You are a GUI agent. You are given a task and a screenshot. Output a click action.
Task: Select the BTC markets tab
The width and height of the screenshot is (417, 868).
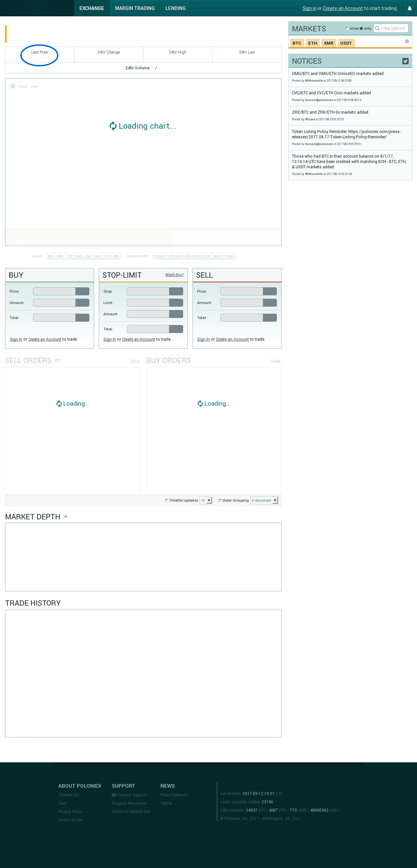tap(297, 43)
